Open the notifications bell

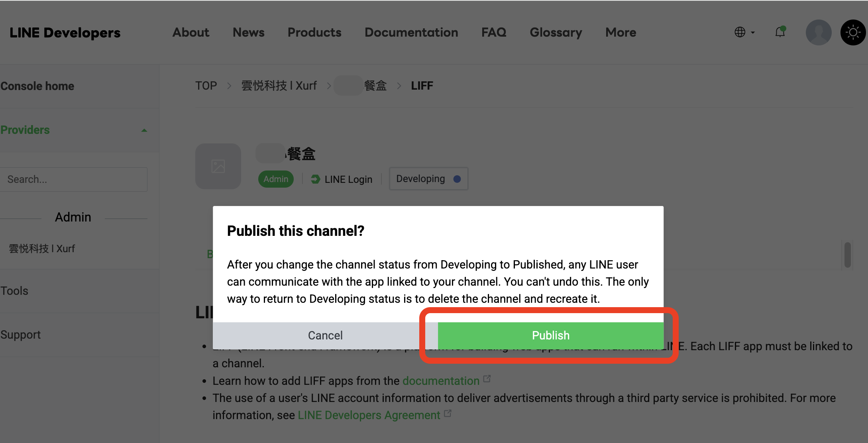(x=780, y=32)
